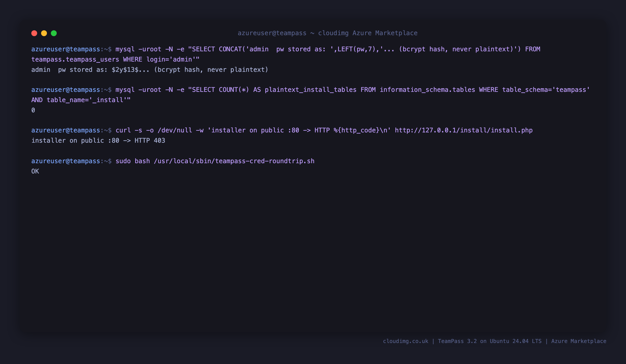
Task: Click 'teampass.teampass_users WHERE login='admin'' line
Action: point(115,60)
